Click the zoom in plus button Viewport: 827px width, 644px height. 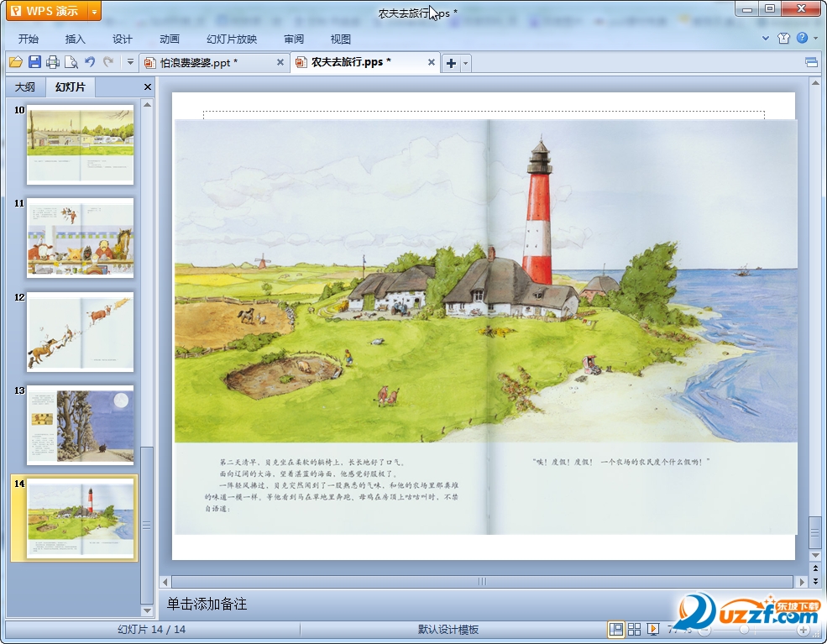(x=803, y=630)
